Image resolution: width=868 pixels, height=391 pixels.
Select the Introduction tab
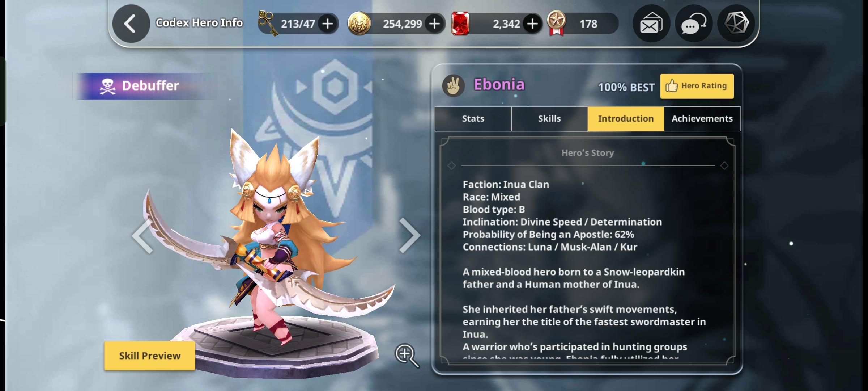point(626,119)
